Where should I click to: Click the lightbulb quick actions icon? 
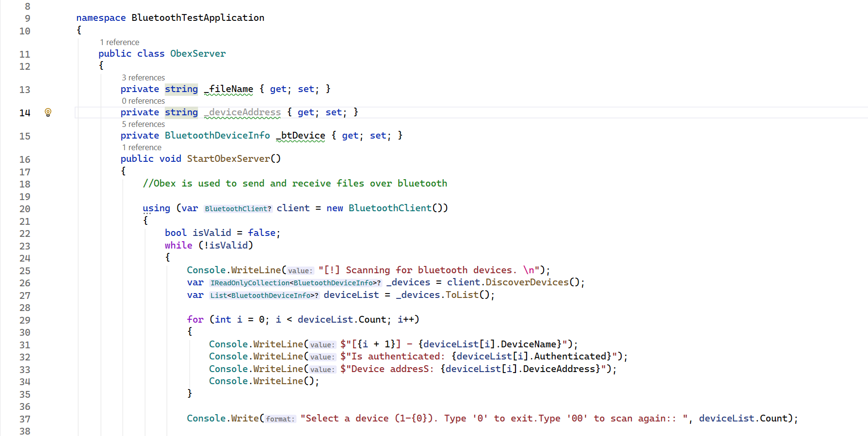click(48, 112)
